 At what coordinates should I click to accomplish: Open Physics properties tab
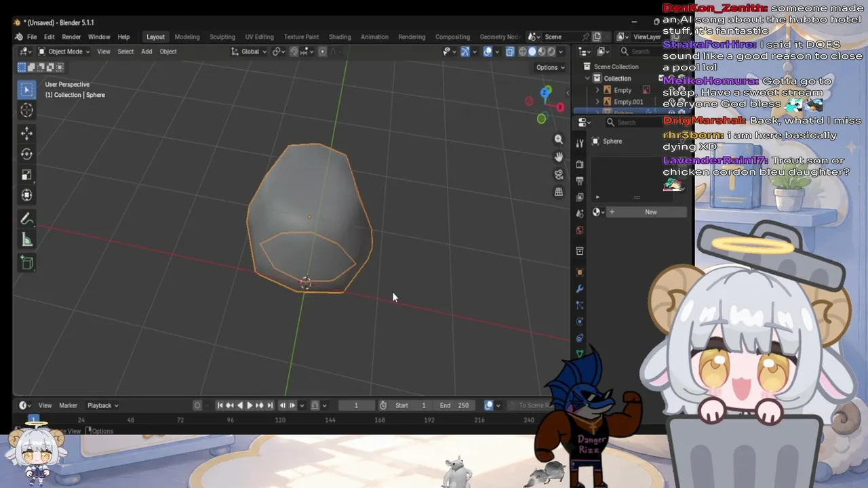580,321
